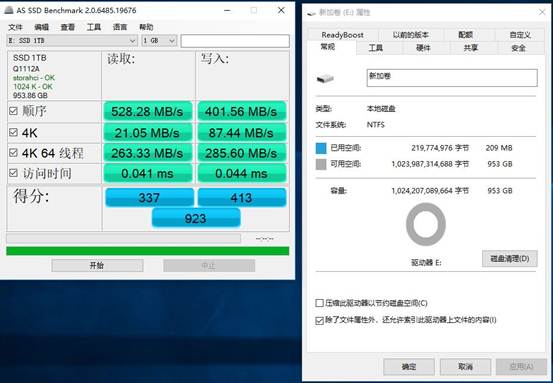The height and width of the screenshot is (383, 553).
Task: Click the empty text field beside 1 GB dropdown
Action: (235, 41)
